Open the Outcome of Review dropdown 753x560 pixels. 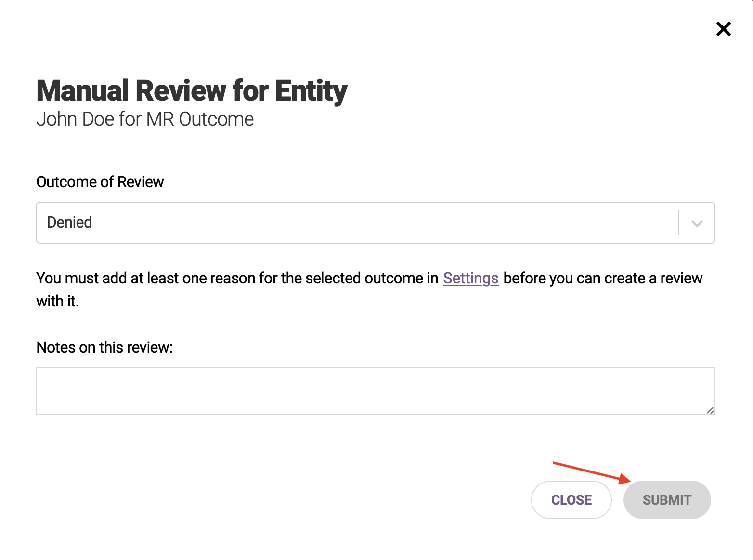pos(376,223)
